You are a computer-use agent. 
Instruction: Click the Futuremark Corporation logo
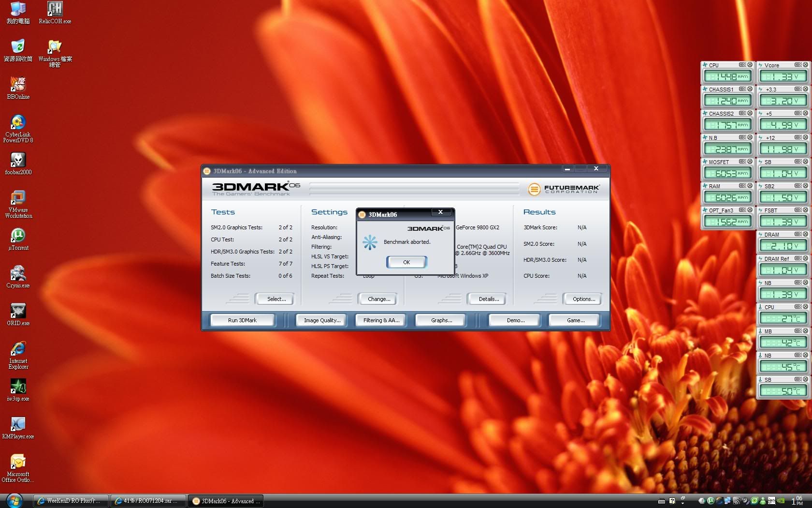click(x=564, y=189)
